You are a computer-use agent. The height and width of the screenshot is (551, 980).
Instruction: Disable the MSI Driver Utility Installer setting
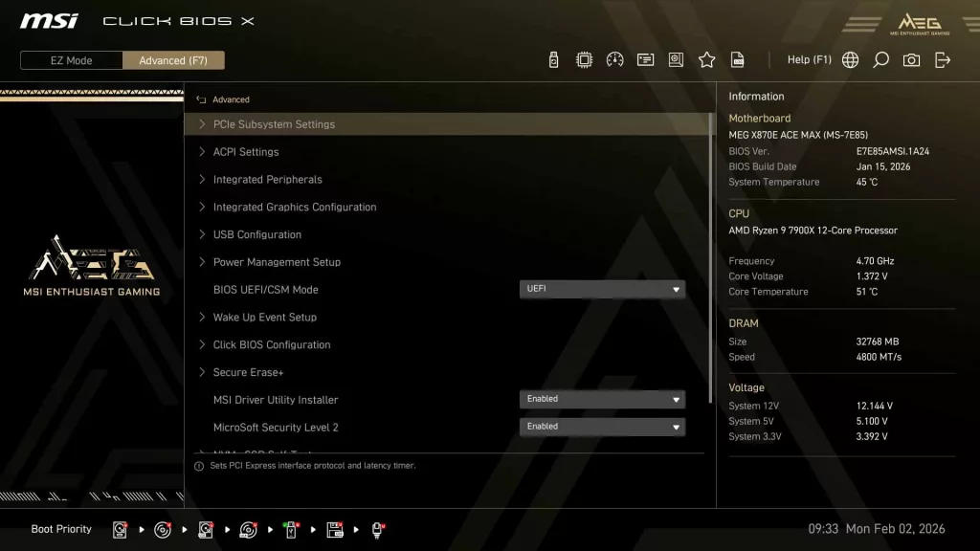coord(602,399)
